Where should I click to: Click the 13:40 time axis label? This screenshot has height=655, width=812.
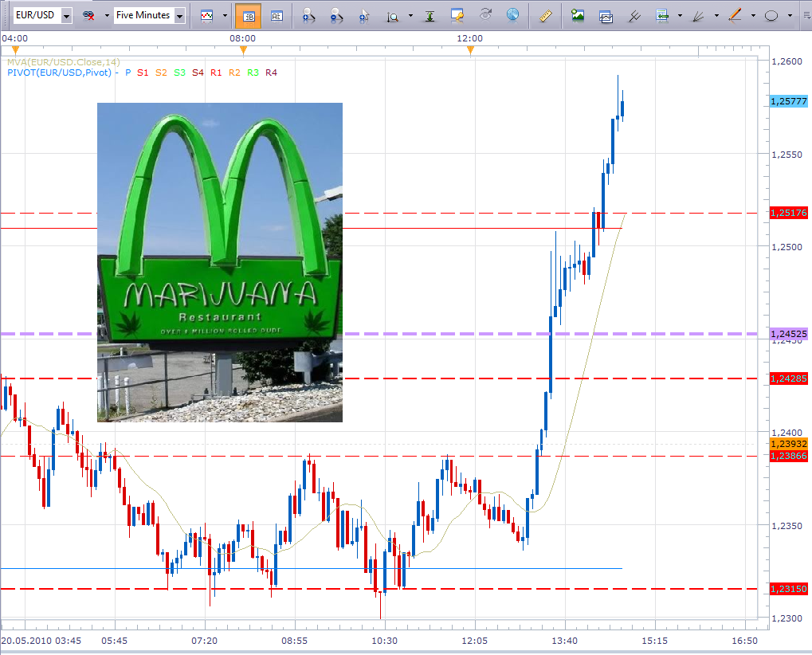[564, 641]
